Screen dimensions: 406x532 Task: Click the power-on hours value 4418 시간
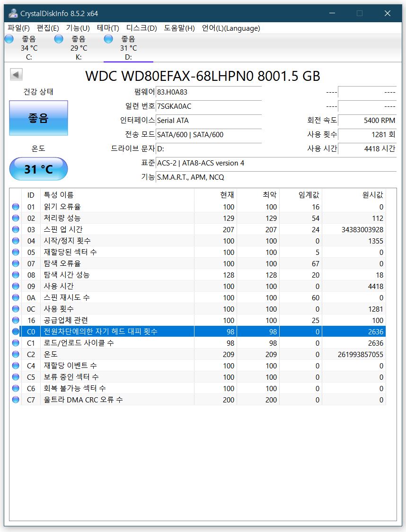click(x=367, y=148)
